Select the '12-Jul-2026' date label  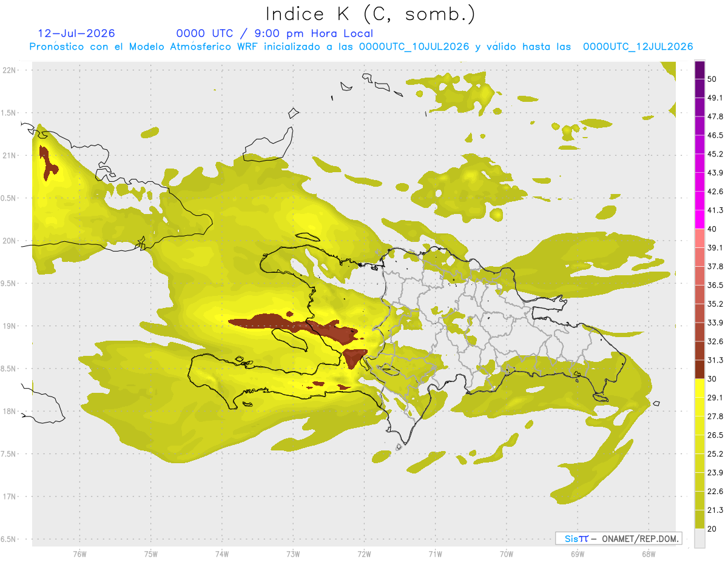click(x=76, y=33)
